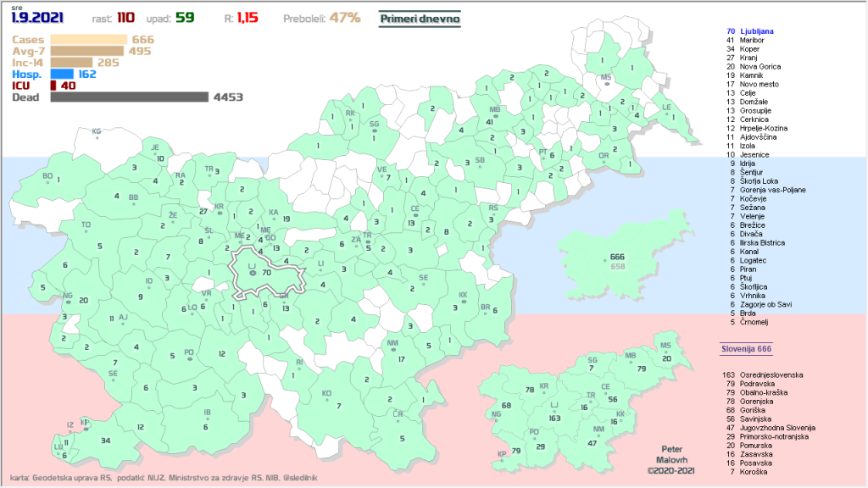
Task: Click the gray Dead bar showing 4453
Action: coord(129,97)
